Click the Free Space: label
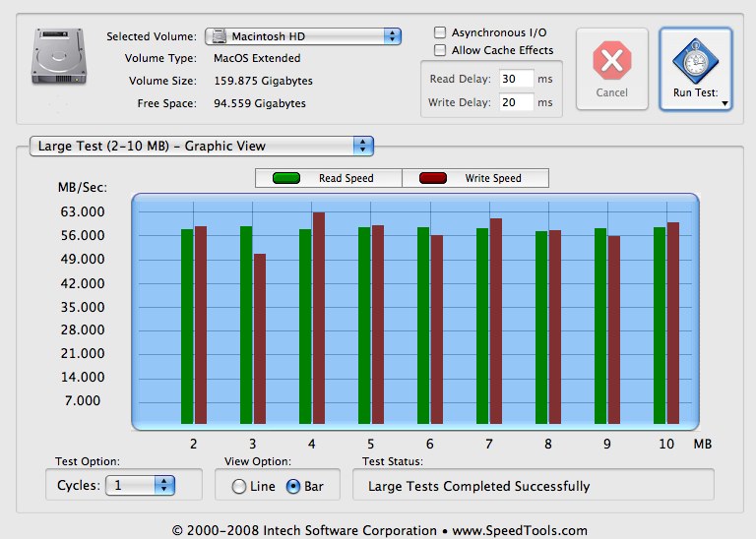 point(166,103)
